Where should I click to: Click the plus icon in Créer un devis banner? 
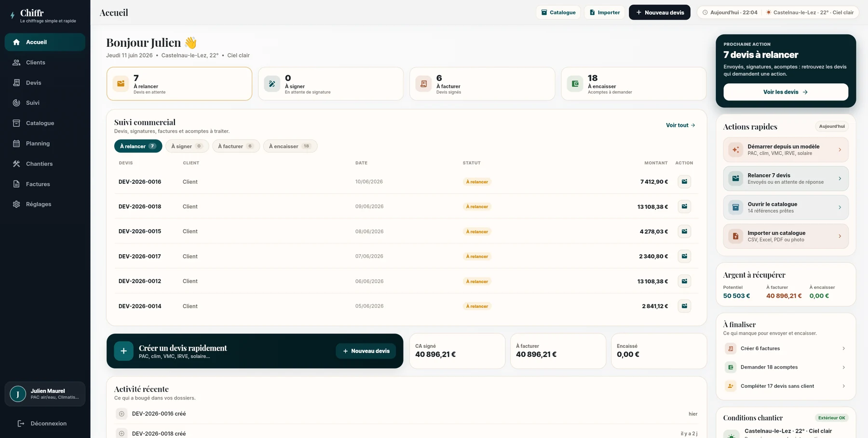point(123,351)
